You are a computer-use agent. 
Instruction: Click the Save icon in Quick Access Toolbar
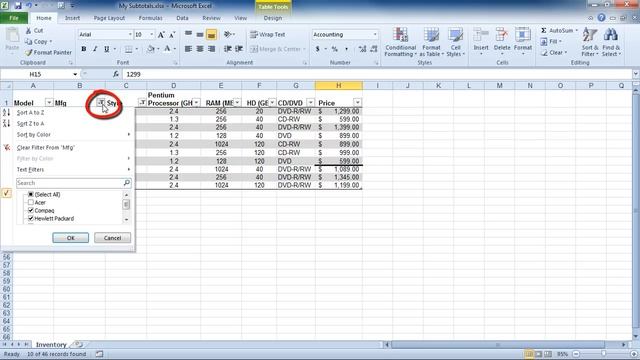(18, 6)
